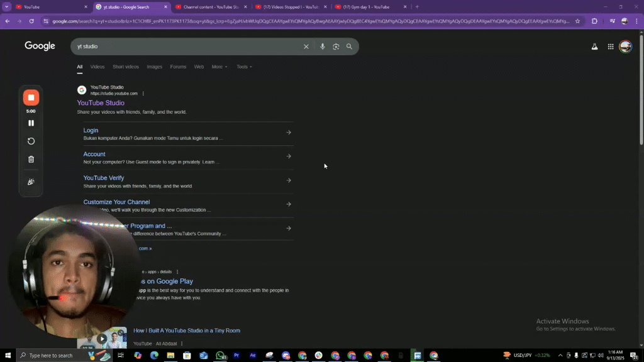The height and width of the screenshot is (362, 644).
Task: Play the tiny room studio video thumbnail
Action: point(102,339)
